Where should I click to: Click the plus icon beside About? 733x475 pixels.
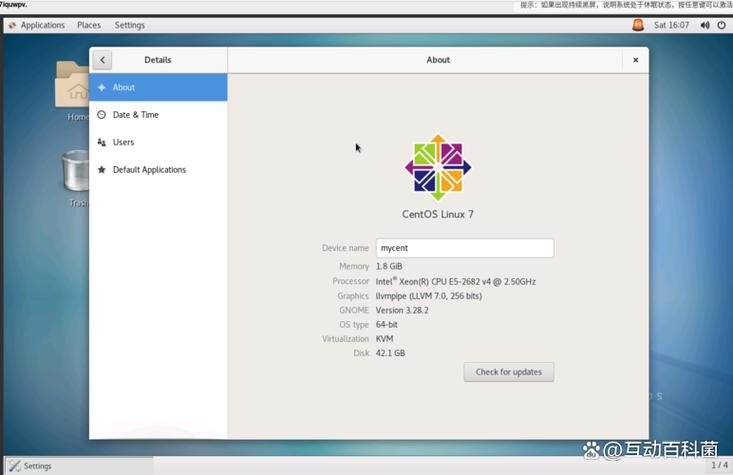(101, 87)
